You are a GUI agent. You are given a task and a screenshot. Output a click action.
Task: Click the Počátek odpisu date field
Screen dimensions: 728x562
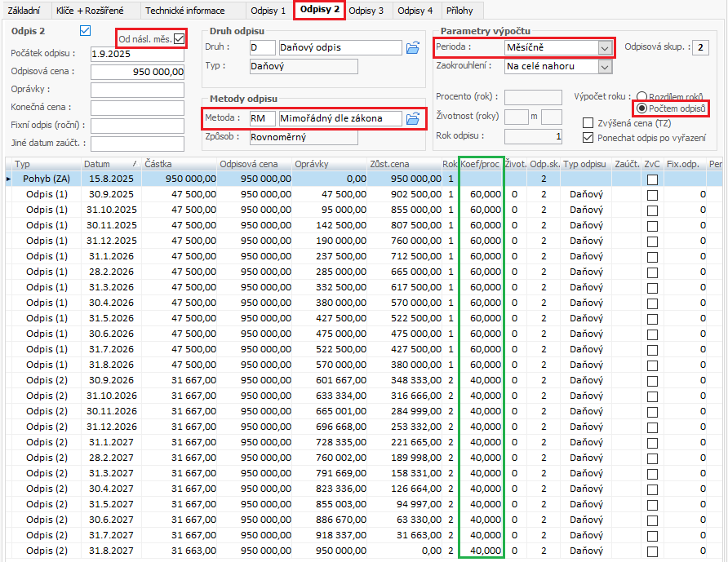(x=137, y=54)
